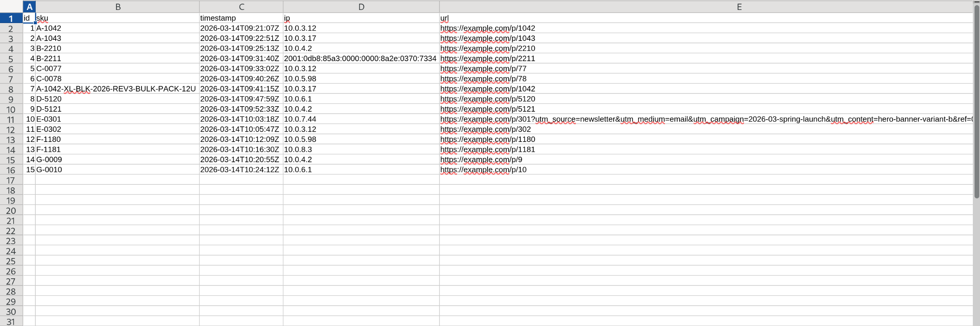This screenshot has height=326, width=980.
Task: Select cell with SKU C-0078
Action: coord(117,79)
